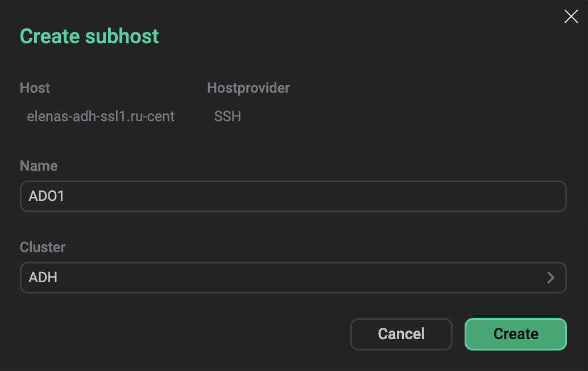Screen dimensions: 588x371
Task: Click the SSH hostprovider value
Action: click(227, 116)
